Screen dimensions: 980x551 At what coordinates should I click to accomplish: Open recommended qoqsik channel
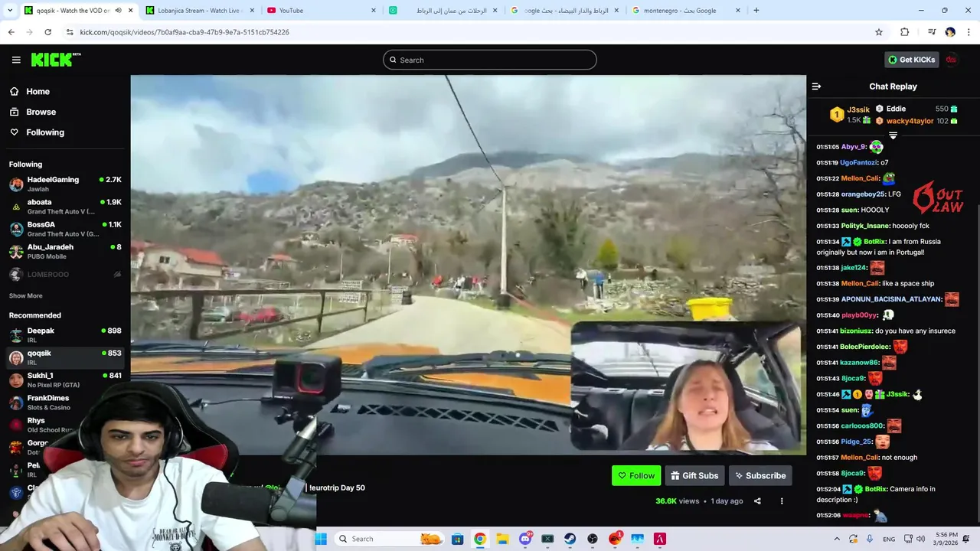65,357
